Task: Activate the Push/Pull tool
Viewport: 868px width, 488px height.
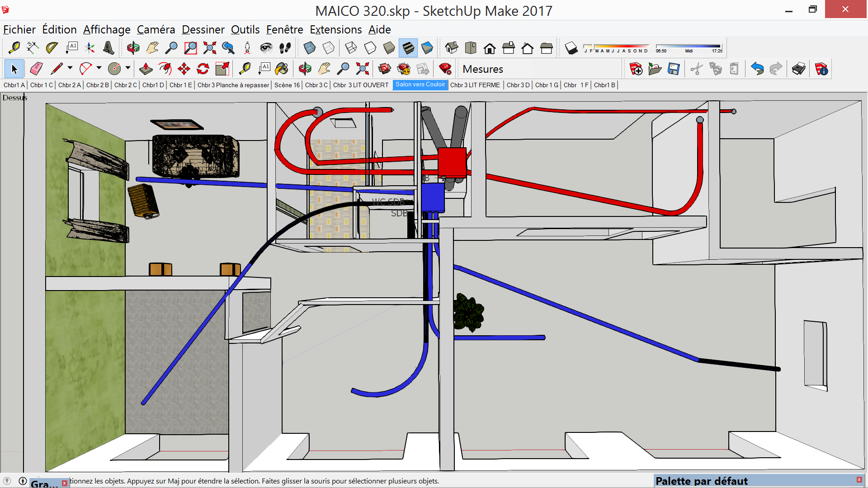Action: tap(146, 69)
